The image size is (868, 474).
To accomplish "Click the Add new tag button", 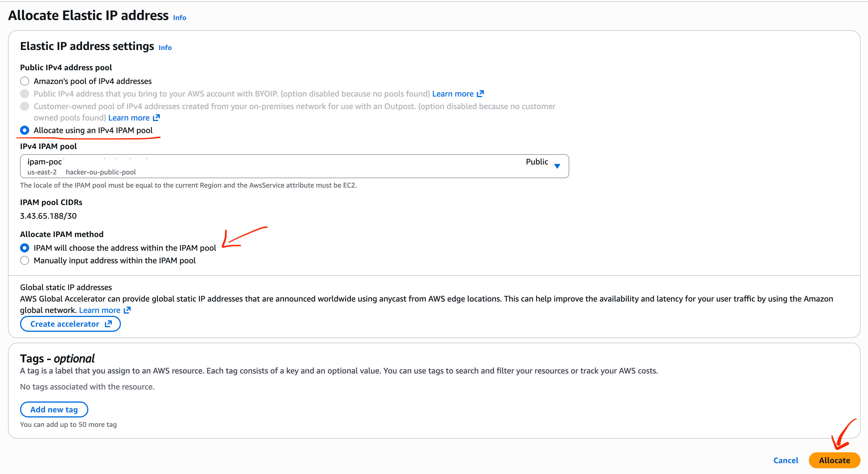I will (54, 409).
